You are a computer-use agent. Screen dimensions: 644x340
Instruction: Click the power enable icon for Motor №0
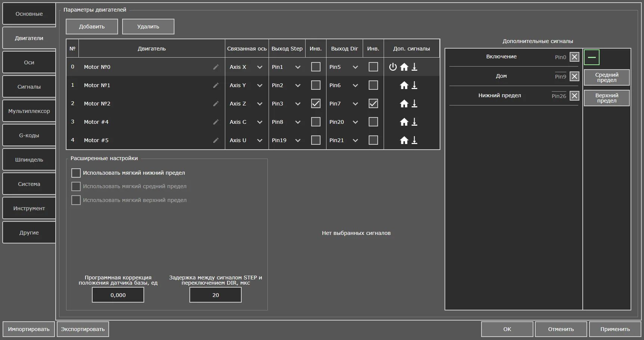393,67
